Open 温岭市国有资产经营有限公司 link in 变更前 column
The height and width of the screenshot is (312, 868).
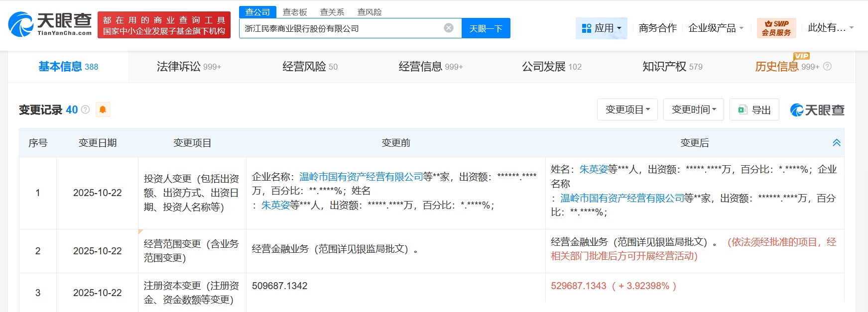pyautogui.click(x=361, y=177)
